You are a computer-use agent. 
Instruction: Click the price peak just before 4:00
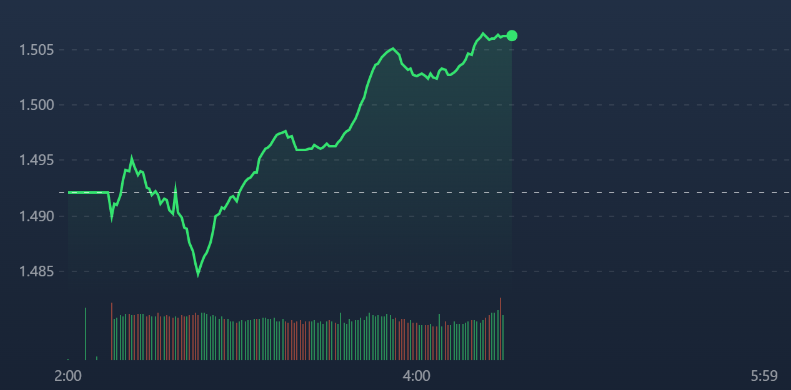pos(392,49)
